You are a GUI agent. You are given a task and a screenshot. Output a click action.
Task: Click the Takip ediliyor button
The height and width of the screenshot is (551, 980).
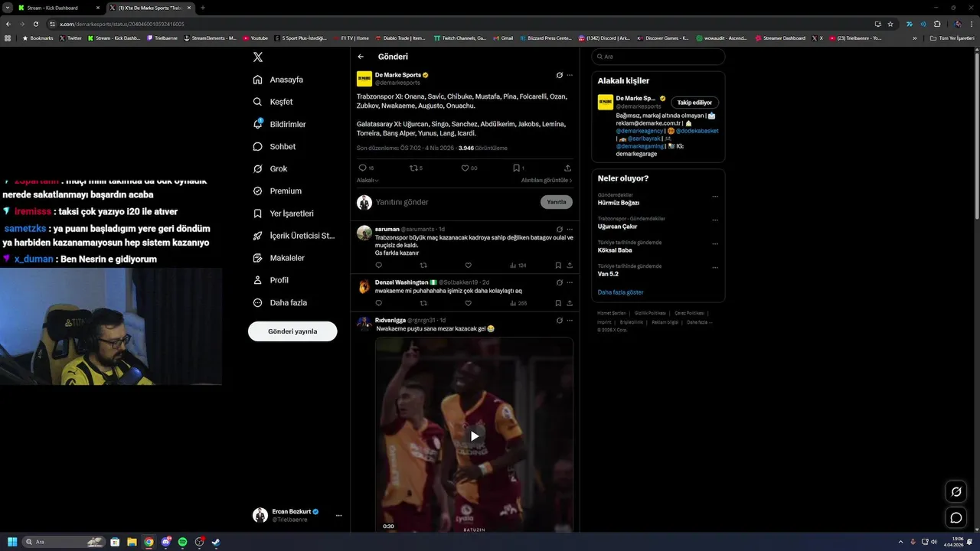coord(694,103)
